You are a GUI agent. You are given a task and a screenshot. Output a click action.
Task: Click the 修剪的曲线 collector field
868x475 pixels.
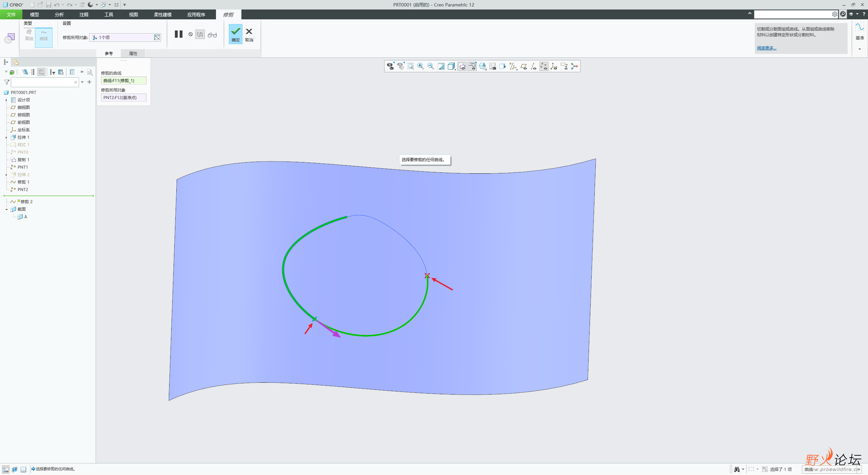pyautogui.click(x=124, y=80)
